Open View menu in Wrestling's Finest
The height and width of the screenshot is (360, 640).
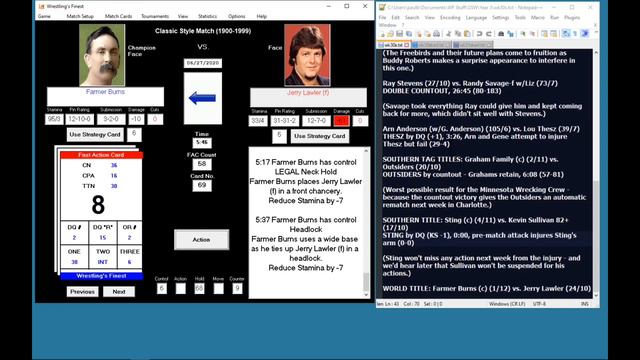point(183,16)
